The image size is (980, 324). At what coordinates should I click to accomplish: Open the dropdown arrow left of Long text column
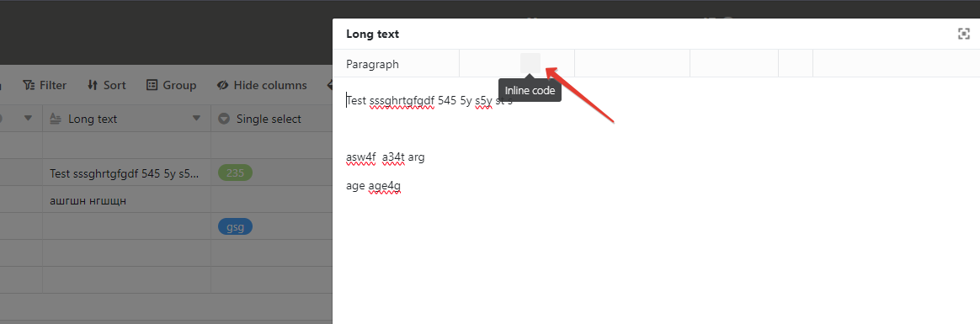point(28,119)
